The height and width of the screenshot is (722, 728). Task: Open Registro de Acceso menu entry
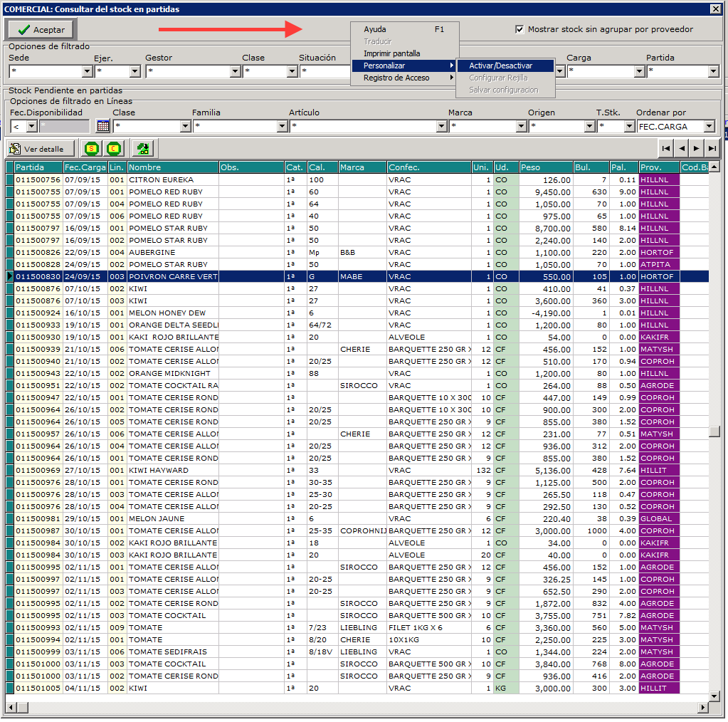(x=396, y=78)
